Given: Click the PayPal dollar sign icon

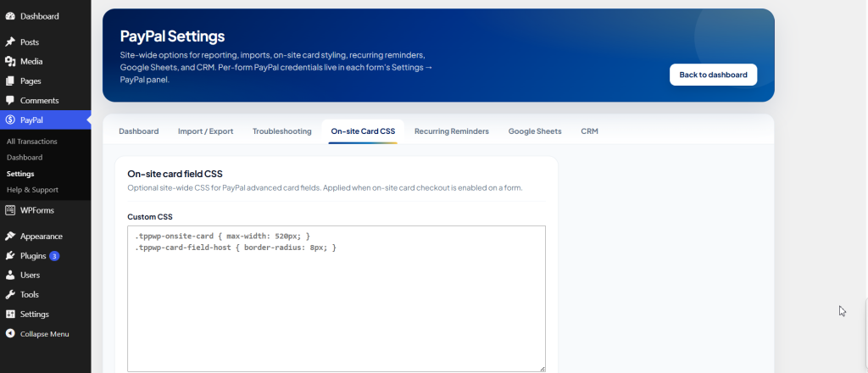Looking at the screenshot, I should click(10, 120).
